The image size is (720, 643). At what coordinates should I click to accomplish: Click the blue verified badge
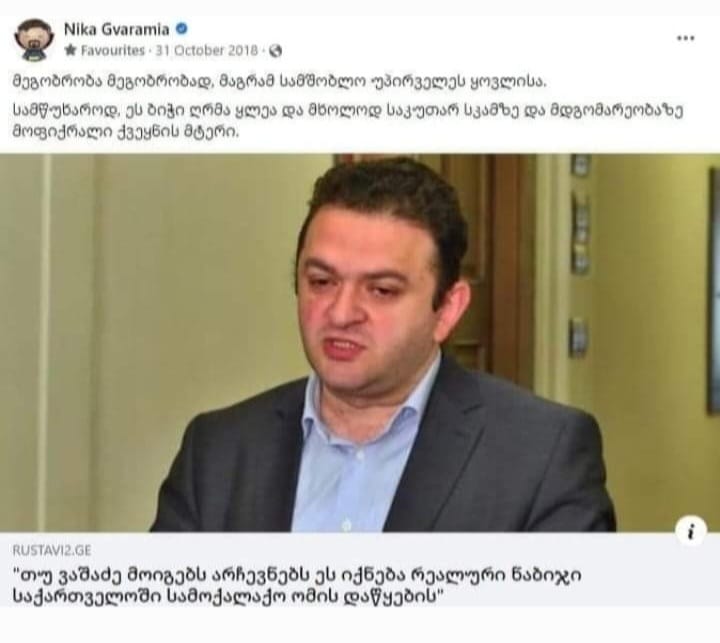pyautogui.click(x=182, y=28)
